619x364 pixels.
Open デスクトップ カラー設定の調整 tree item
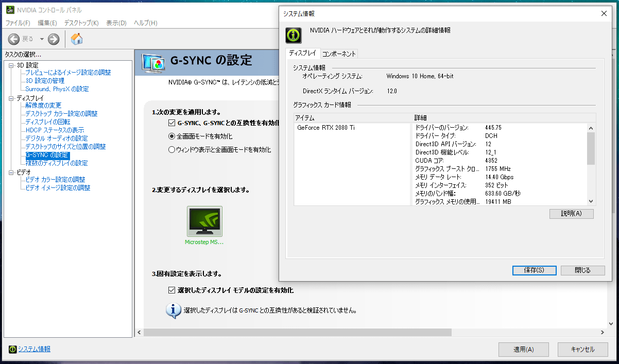click(61, 114)
